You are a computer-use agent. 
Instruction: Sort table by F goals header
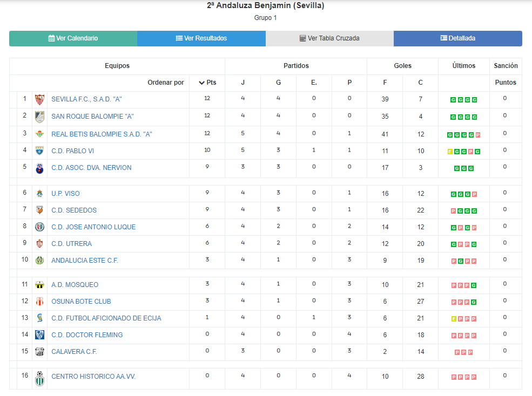point(385,83)
